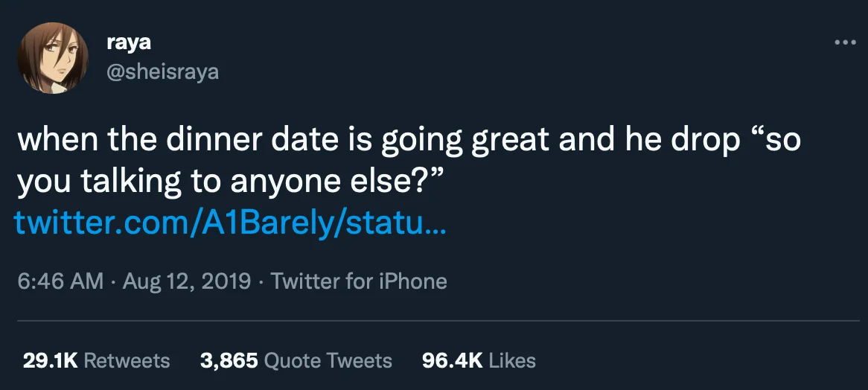This screenshot has height=390, width=868.
Task: Click the 6:46 AM timestamp
Action: [60, 281]
